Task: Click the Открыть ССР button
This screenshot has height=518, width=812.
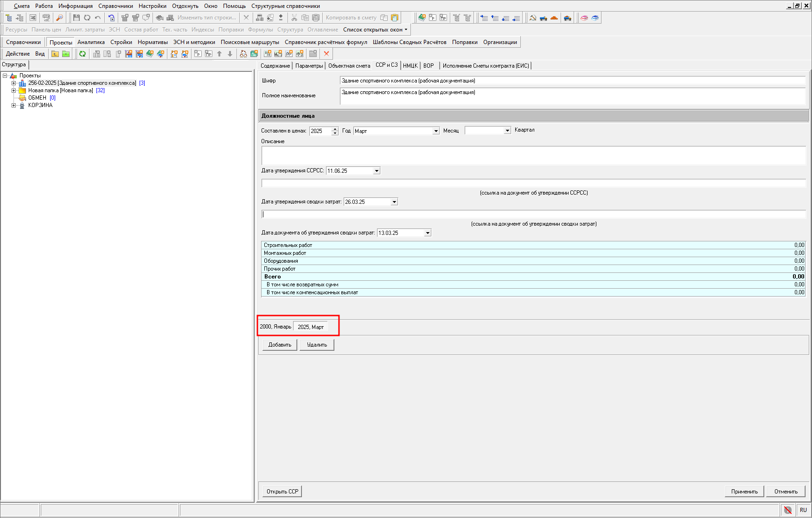Action: 282,492
